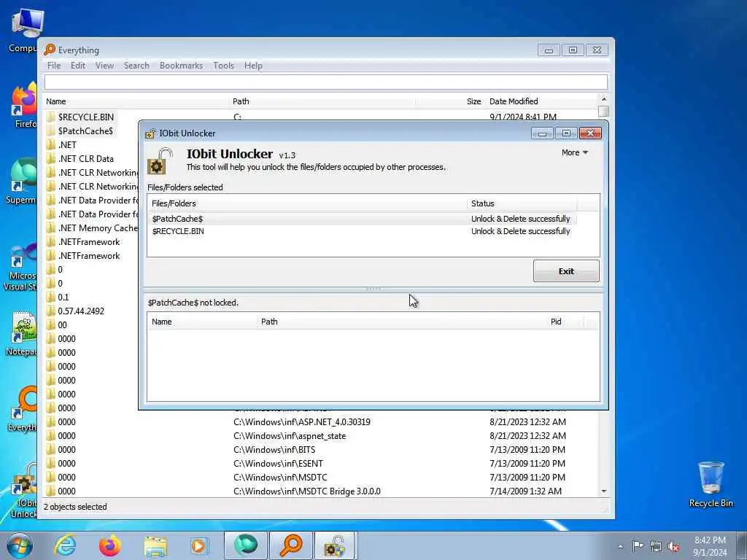
Task: Click the IObit Unlocker padlock logo icon
Action: (160, 161)
